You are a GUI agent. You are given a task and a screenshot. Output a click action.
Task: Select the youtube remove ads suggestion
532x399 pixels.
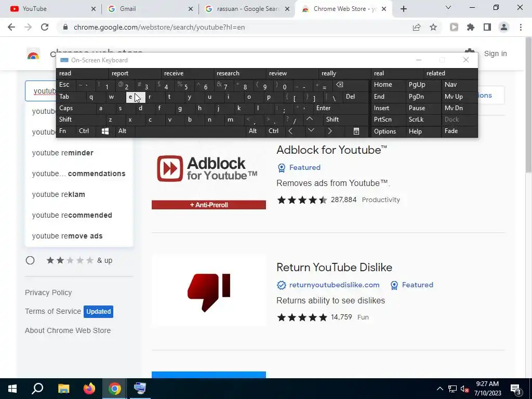coord(67,236)
